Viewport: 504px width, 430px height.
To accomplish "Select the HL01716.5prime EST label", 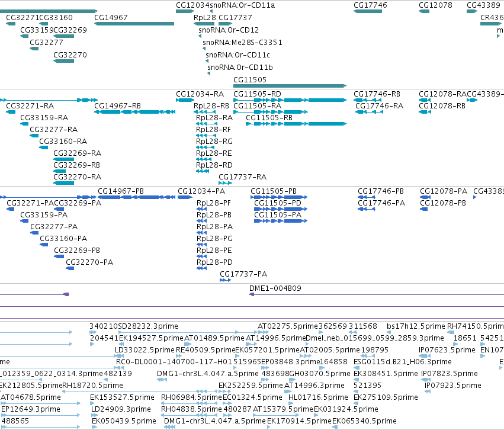I will (318, 397).
